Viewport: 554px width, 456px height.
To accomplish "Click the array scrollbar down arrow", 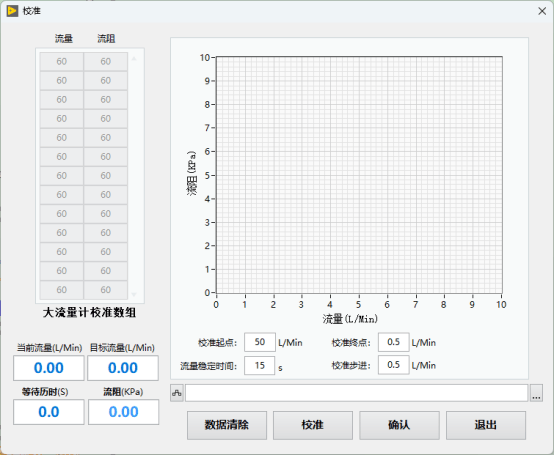I will (134, 294).
